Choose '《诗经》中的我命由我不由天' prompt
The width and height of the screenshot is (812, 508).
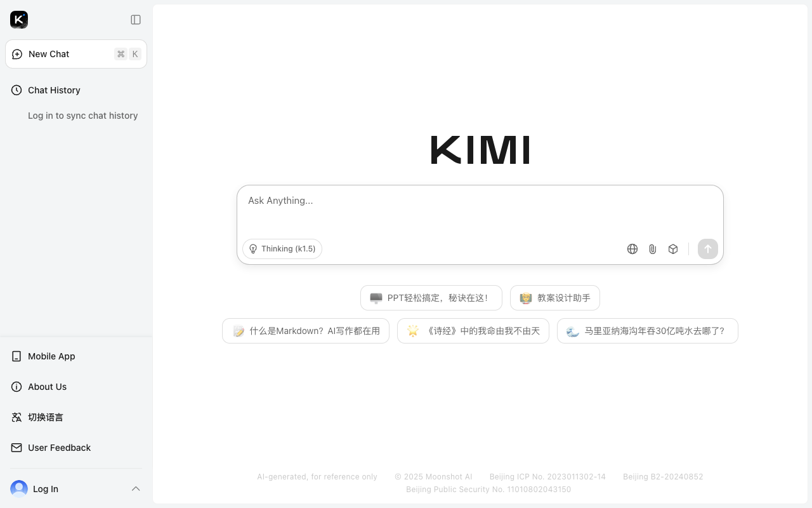tap(473, 331)
